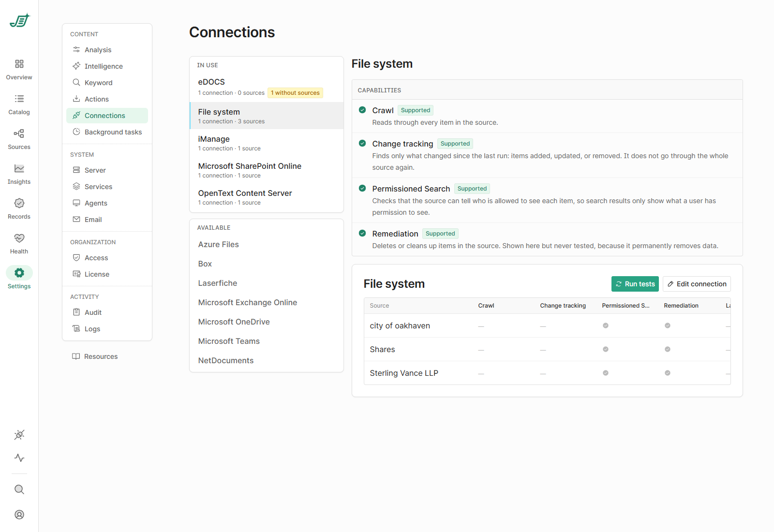774x532 pixels.
Task: Open Records in the left rail
Action: [19, 209]
